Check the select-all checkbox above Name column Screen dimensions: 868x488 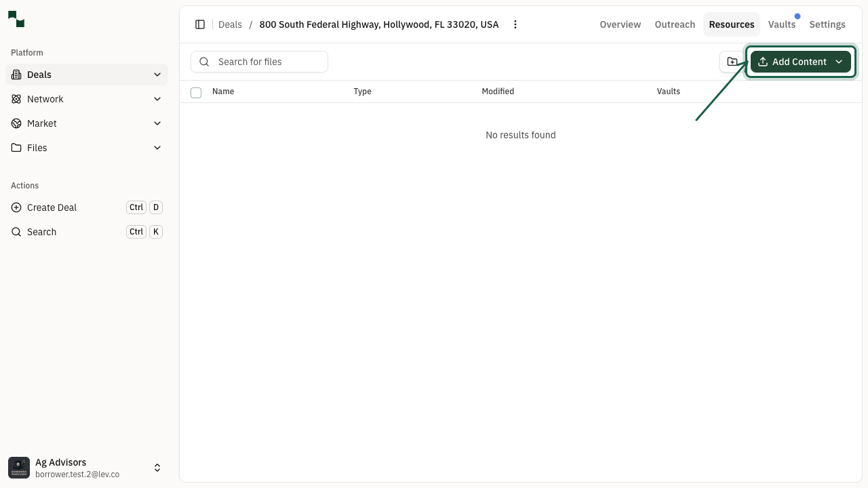[x=196, y=93]
